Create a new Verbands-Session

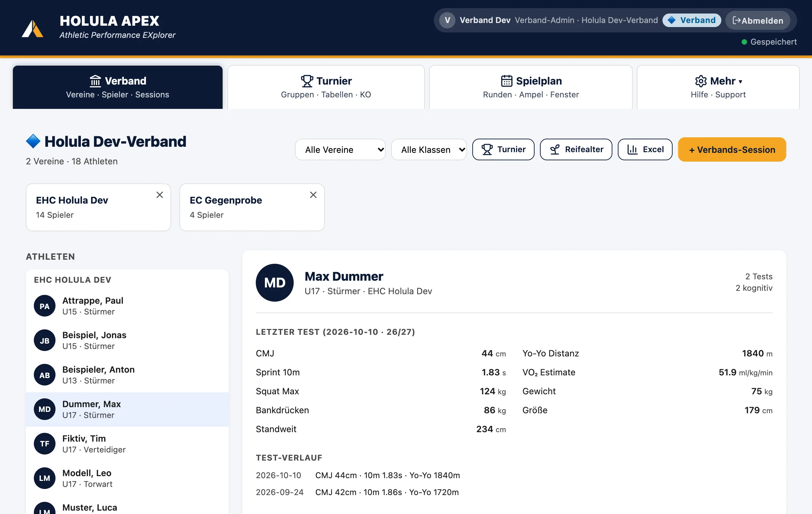[x=732, y=149]
